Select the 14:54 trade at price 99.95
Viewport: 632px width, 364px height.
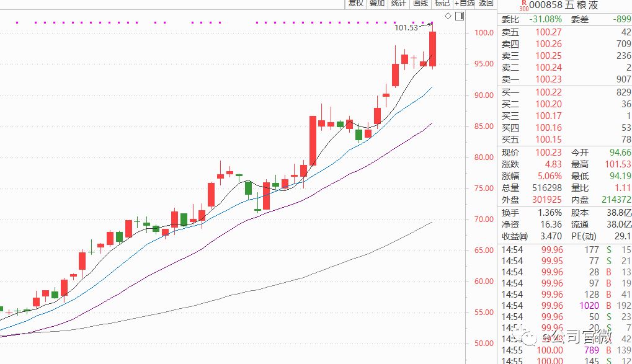pyautogui.click(x=566, y=261)
